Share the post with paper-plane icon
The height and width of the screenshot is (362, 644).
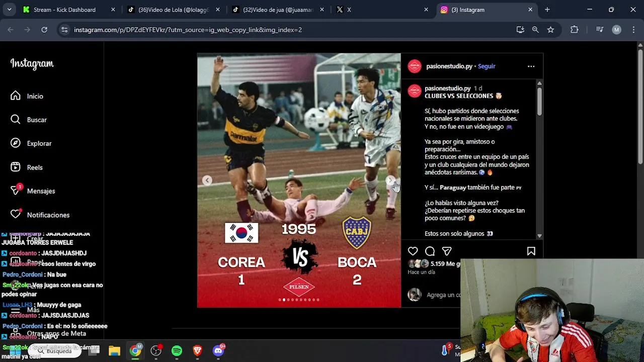[x=447, y=251]
